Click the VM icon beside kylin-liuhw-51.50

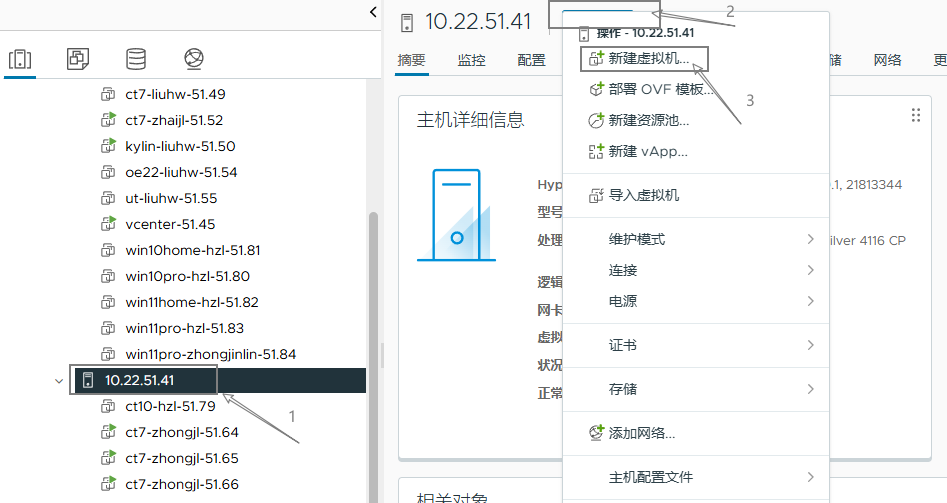click(x=108, y=146)
